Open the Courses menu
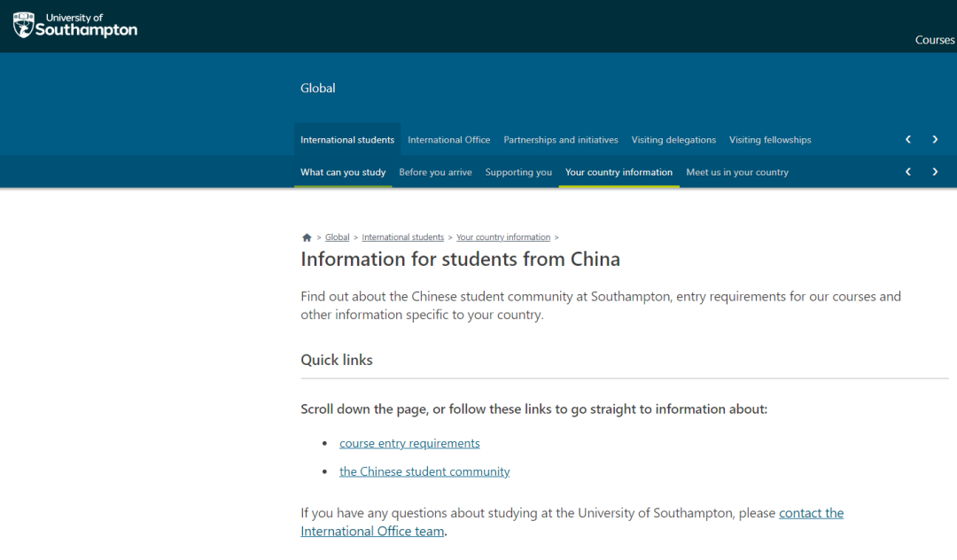Viewport: 957px width, 560px height. [x=934, y=40]
